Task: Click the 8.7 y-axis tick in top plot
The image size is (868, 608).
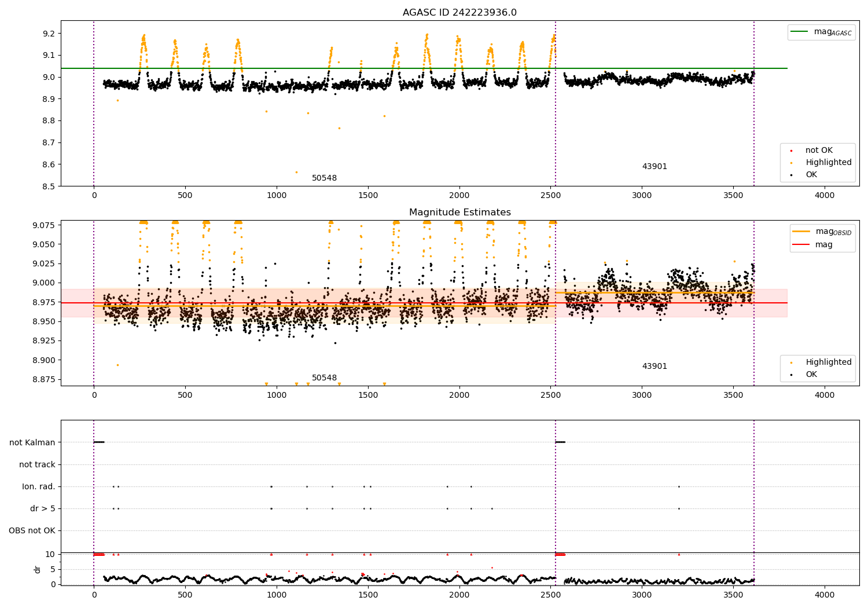Action: click(49, 143)
